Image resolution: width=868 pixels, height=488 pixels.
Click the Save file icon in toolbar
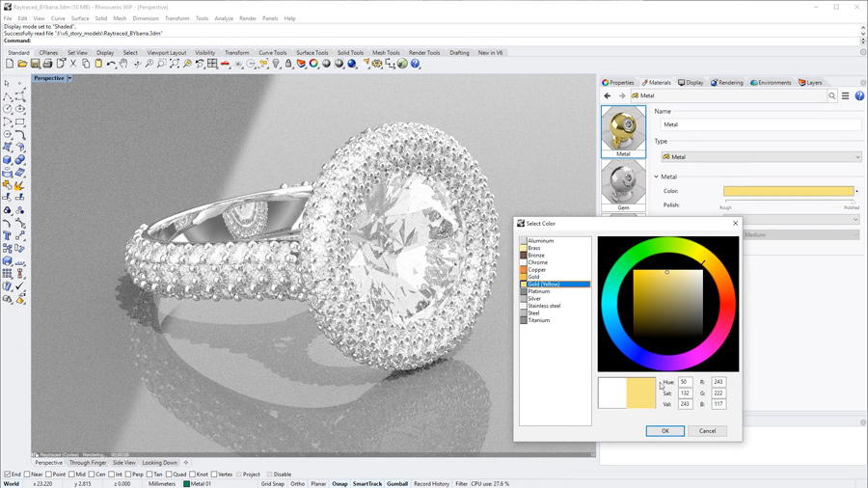(x=35, y=64)
